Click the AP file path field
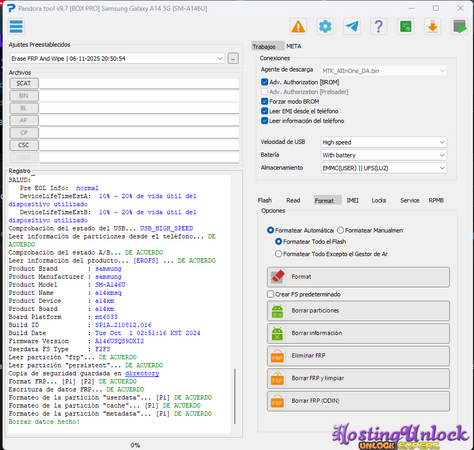The image size is (474, 450). (x=139, y=120)
